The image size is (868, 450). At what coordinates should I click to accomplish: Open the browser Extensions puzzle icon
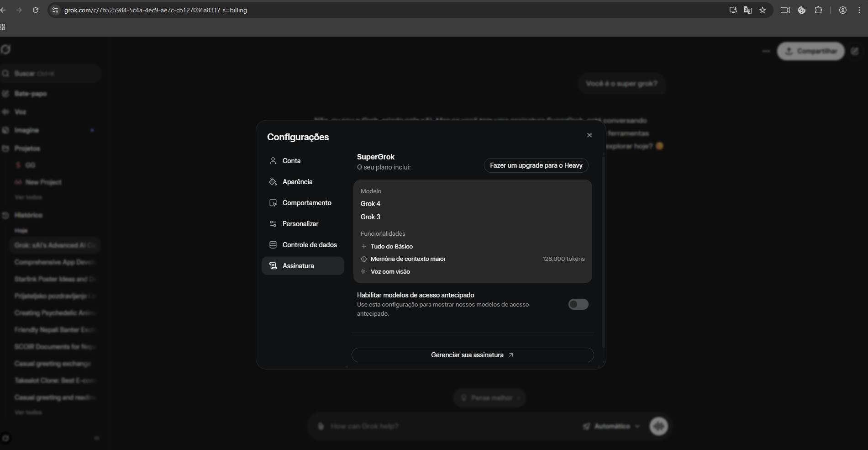pyautogui.click(x=818, y=10)
